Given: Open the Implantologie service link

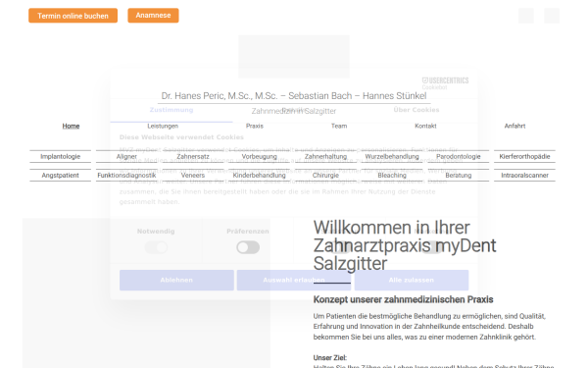Looking at the screenshot, I should click(61, 157).
